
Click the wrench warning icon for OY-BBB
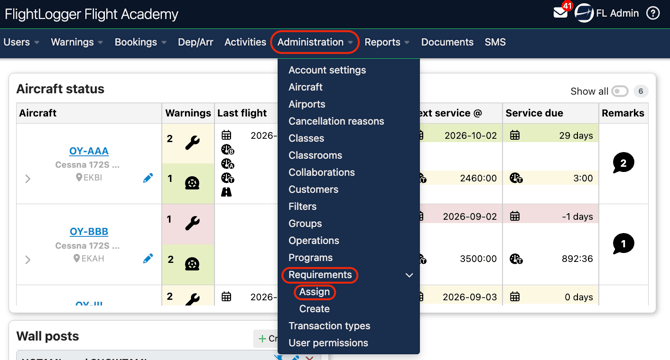click(x=192, y=222)
